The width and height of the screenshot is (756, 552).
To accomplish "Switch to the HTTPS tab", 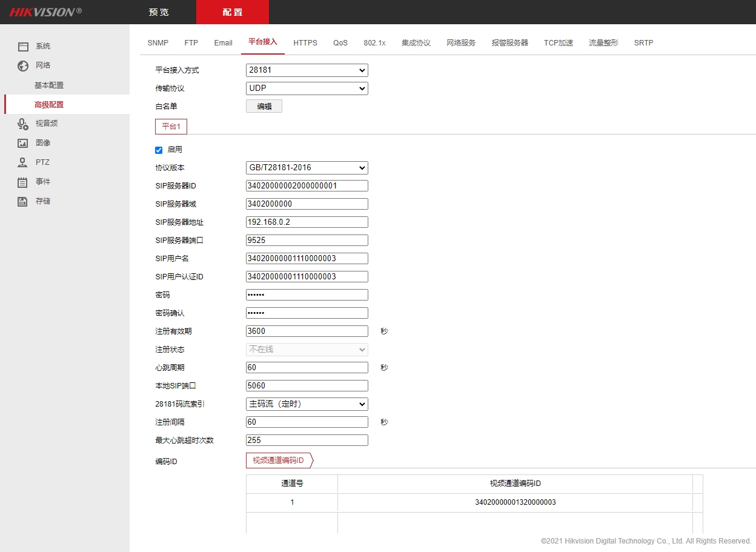I will click(305, 43).
